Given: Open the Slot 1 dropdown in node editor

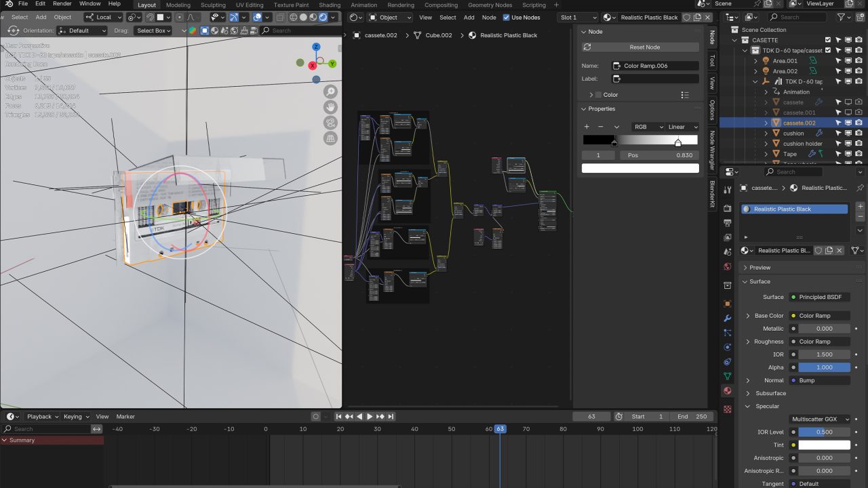Looking at the screenshot, I should point(577,17).
